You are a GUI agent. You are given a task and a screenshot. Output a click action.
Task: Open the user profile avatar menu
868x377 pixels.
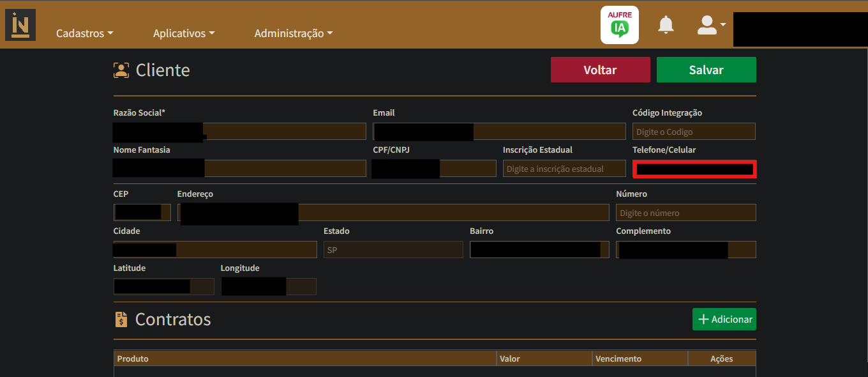pyautogui.click(x=710, y=25)
